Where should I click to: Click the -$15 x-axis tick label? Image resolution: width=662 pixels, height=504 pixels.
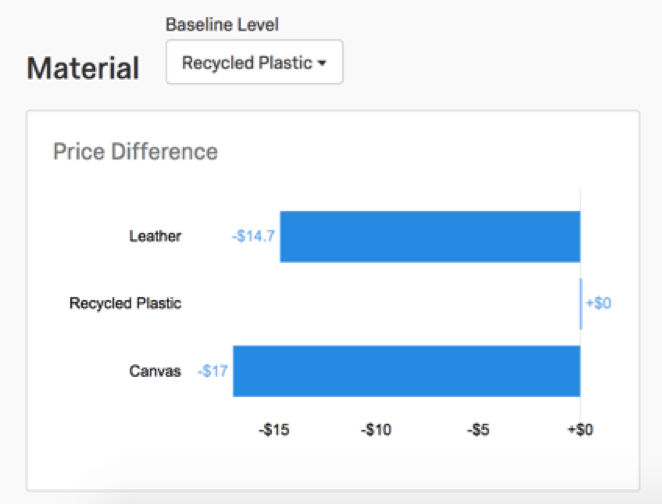(274, 430)
